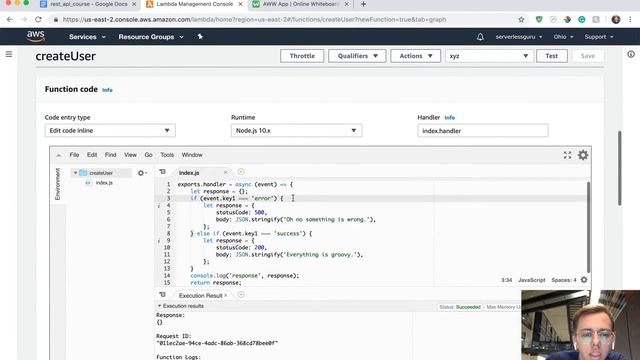Image resolution: width=640 pixels, height=360 pixels.
Task: Open the notifications bell
Action: (480, 37)
